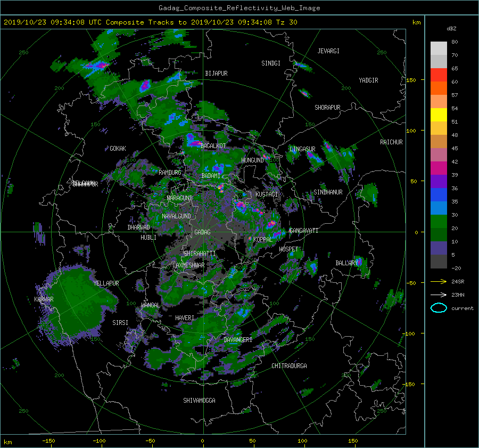Select the DAVANGERI town name
Viewport: 479px width, 448px height.
coord(238,340)
